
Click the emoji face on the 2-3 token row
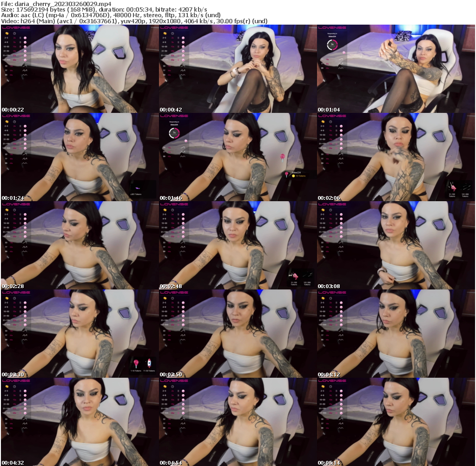click(x=25, y=38)
